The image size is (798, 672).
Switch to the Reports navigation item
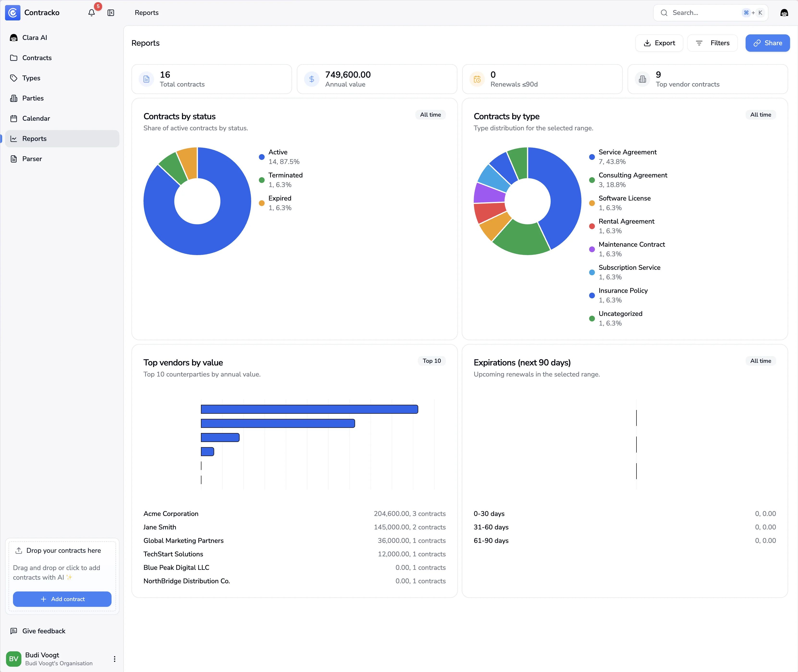34,138
